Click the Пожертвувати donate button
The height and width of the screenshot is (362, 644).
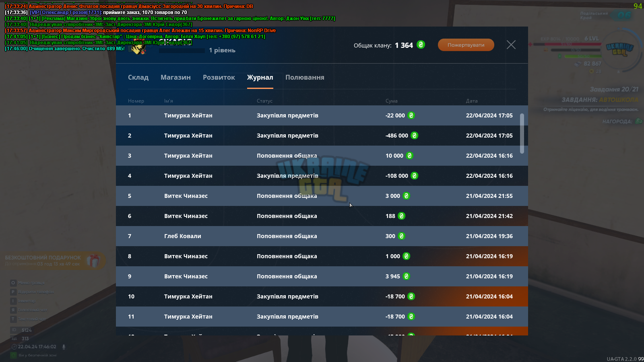click(466, 45)
